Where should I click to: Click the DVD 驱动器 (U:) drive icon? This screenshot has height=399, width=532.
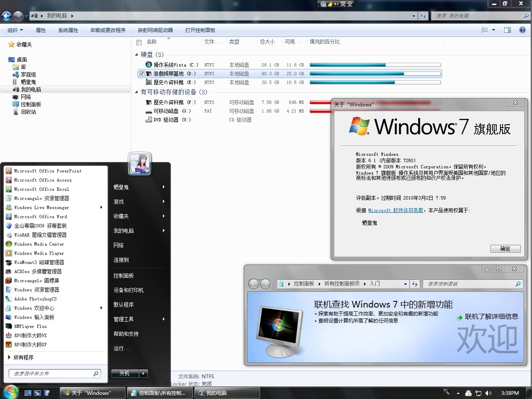click(148, 120)
